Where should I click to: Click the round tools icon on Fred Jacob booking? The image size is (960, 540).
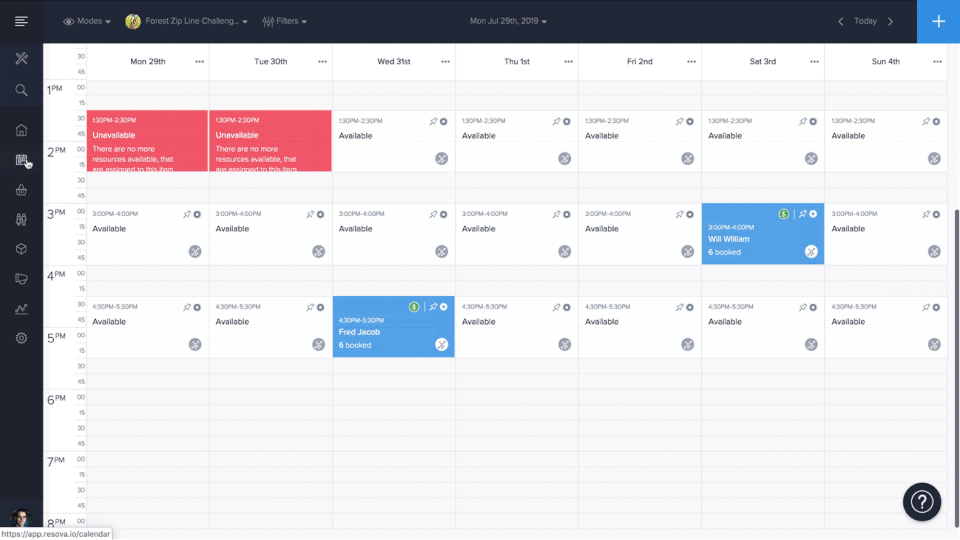click(441, 345)
